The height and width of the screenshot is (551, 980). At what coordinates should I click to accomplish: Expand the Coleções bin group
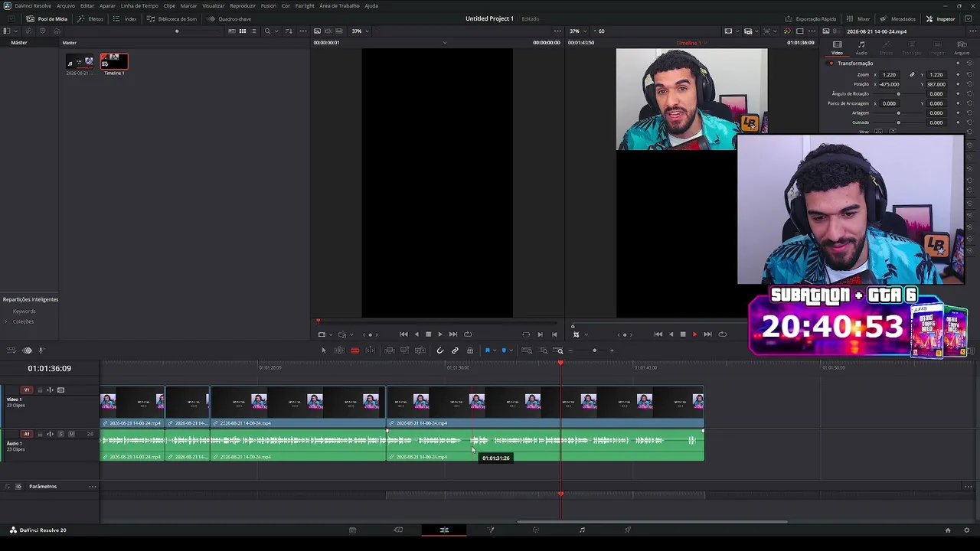(x=6, y=321)
